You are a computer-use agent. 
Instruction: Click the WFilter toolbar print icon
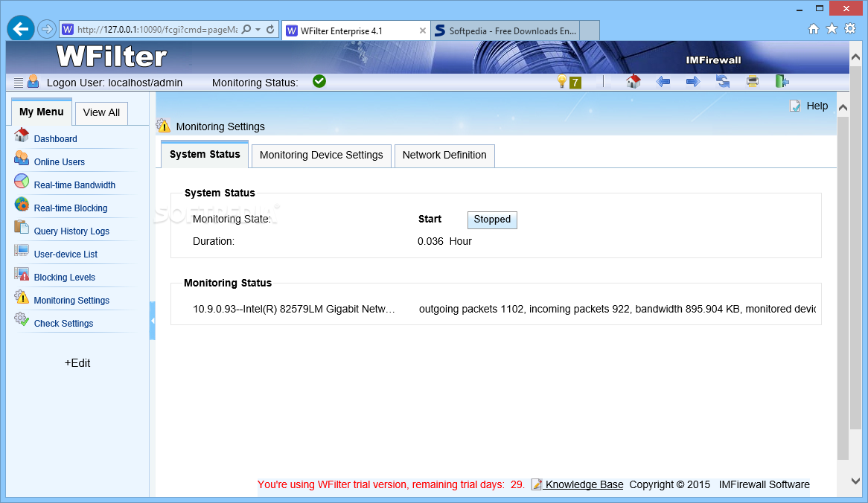point(753,82)
